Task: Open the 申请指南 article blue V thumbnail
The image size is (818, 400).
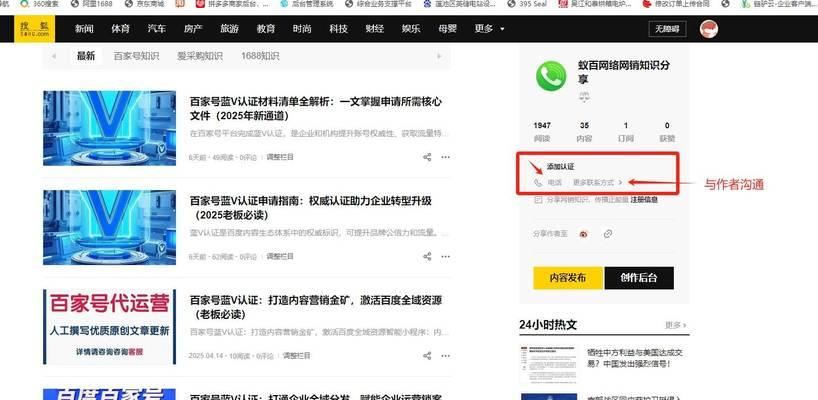Action: tap(109, 227)
